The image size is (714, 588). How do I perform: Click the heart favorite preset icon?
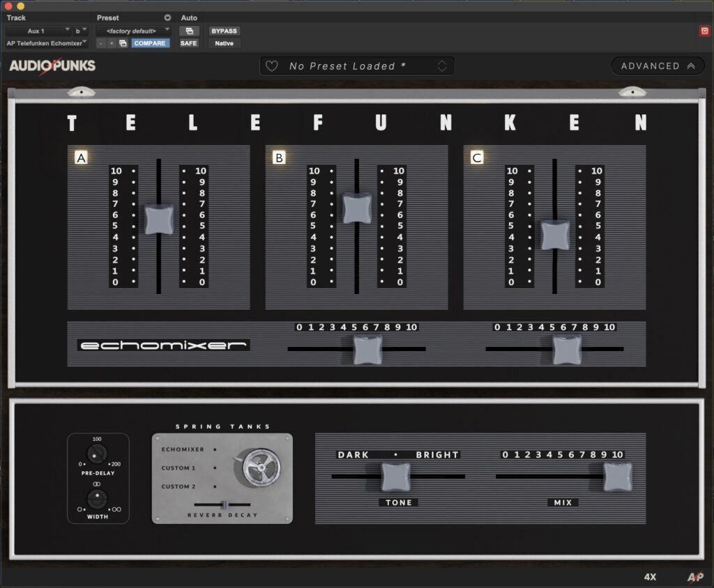pos(272,66)
